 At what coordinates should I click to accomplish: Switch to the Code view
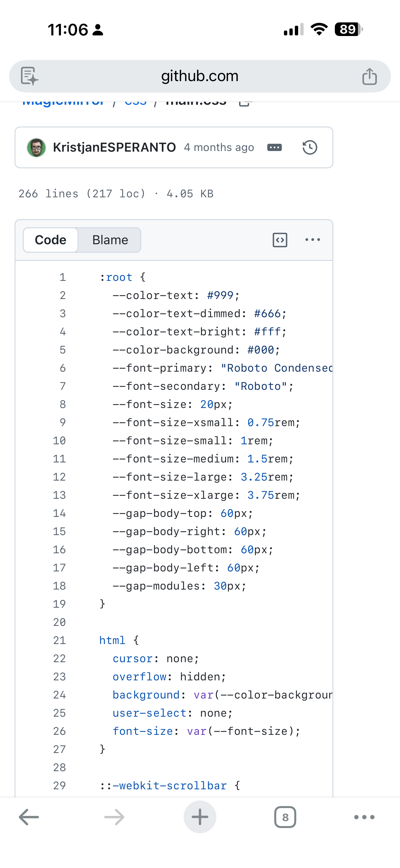pyautogui.click(x=51, y=240)
